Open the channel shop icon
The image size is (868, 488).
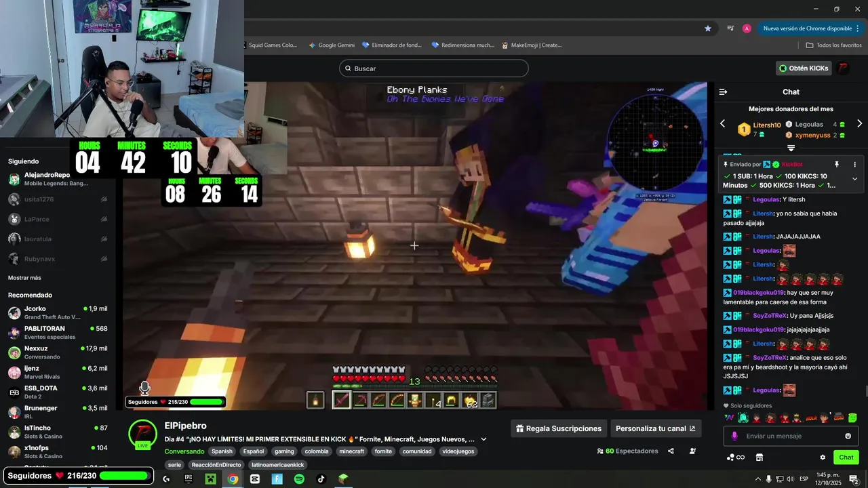pos(759,457)
